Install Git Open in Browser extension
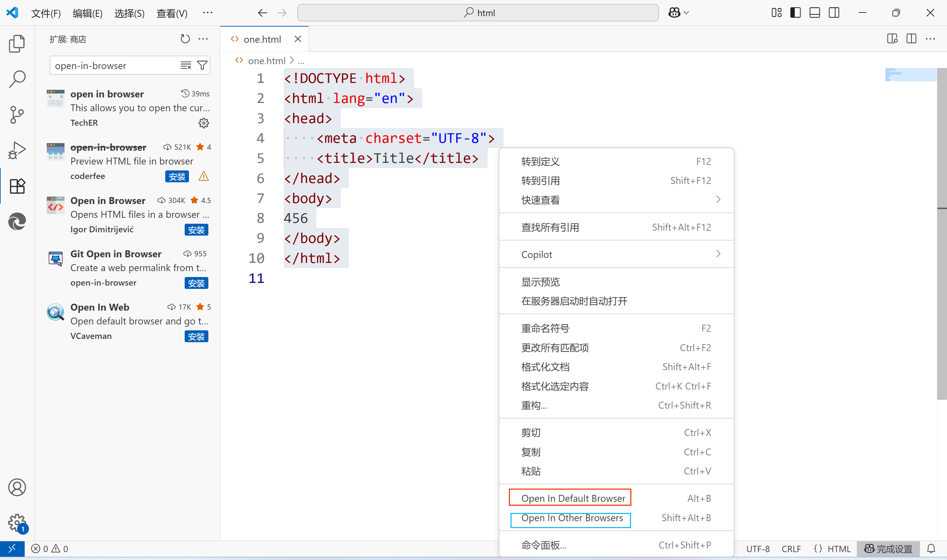The image size is (947, 560). tap(196, 283)
